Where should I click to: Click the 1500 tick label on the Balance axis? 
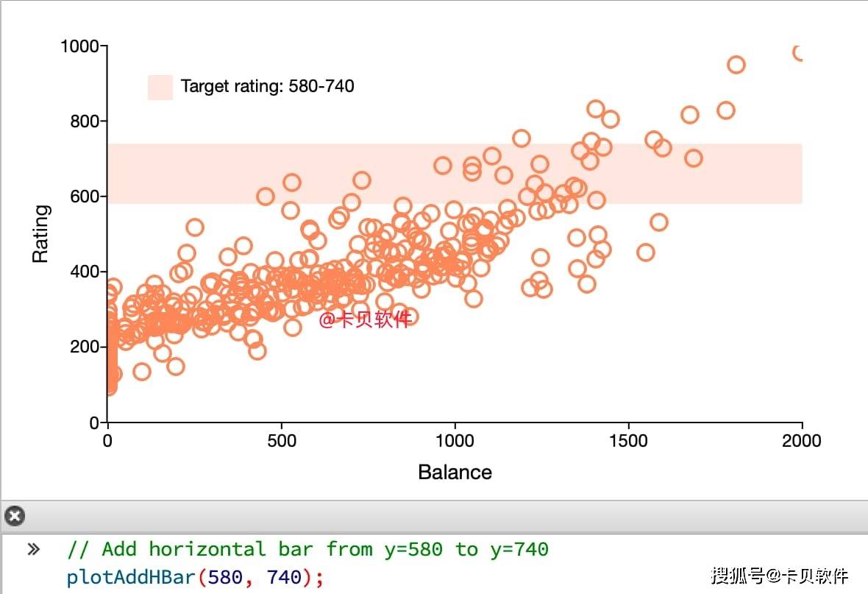coord(628,441)
